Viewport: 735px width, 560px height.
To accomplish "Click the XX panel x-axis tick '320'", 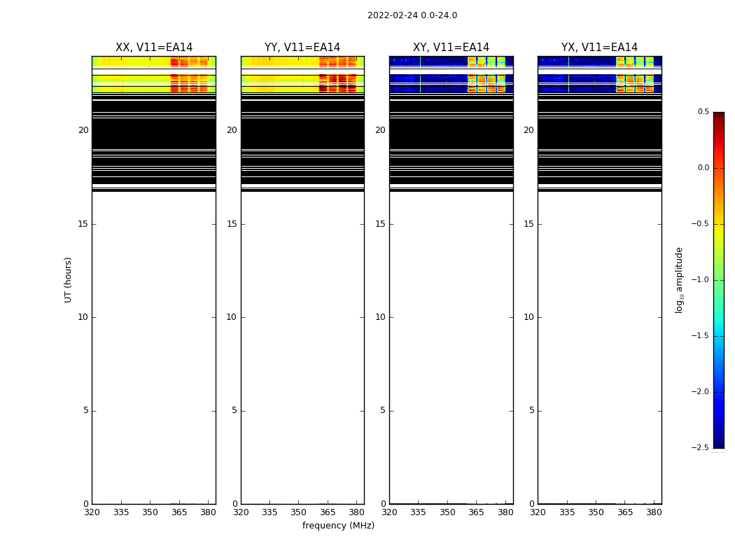I will click(92, 512).
